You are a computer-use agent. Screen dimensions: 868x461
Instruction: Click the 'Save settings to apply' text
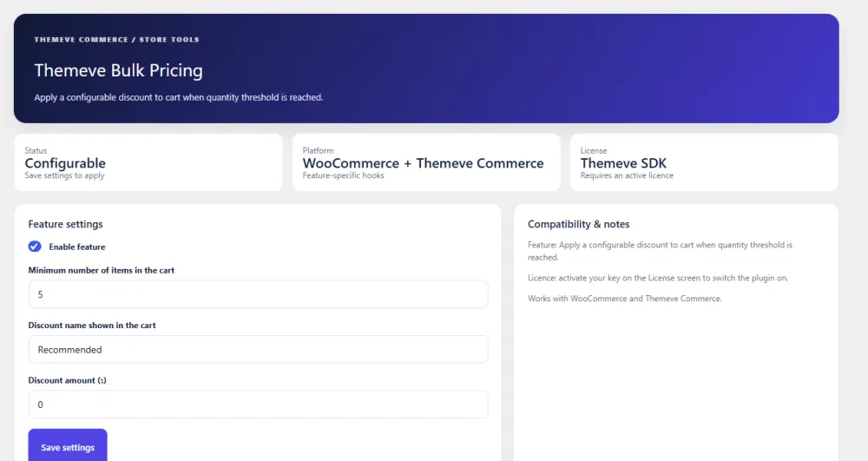(64, 175)
